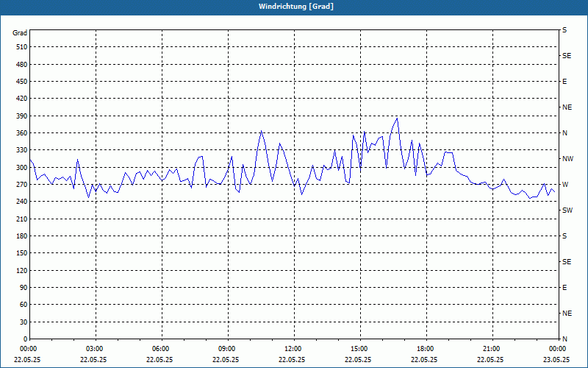
Task: Select the 330 y-axis value
Action: coord(22,150)
